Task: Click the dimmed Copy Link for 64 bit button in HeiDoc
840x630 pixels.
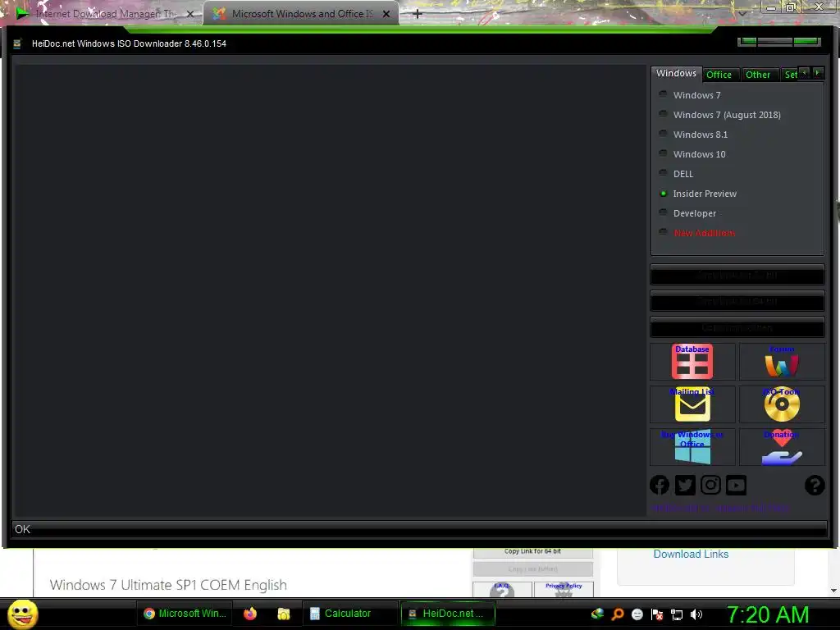Action: click(737, 301)
